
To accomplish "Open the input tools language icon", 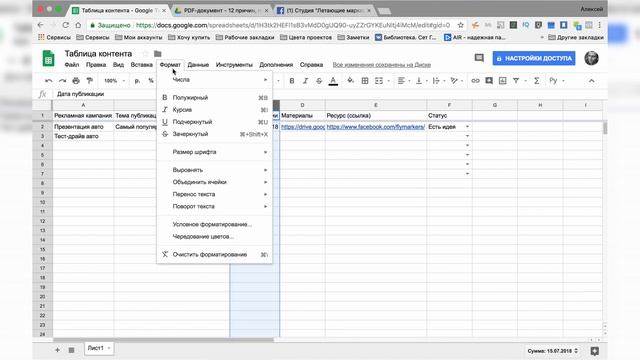I will [553, 81].
